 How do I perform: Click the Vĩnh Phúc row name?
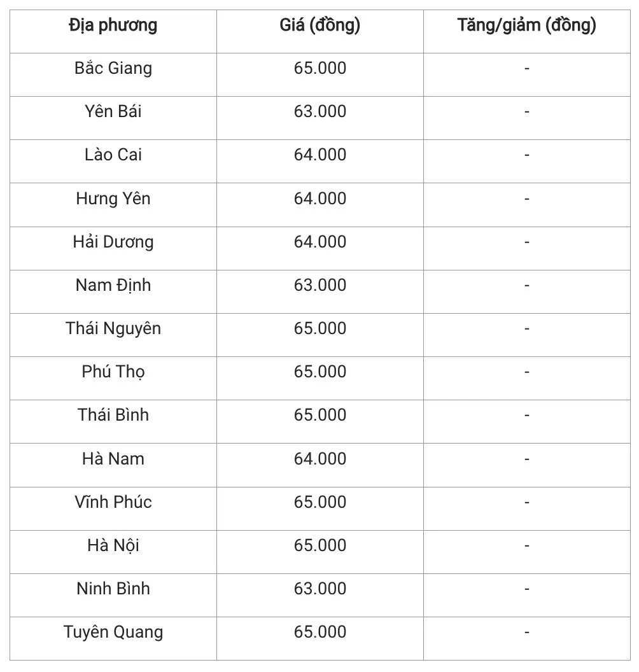(113, 502)
